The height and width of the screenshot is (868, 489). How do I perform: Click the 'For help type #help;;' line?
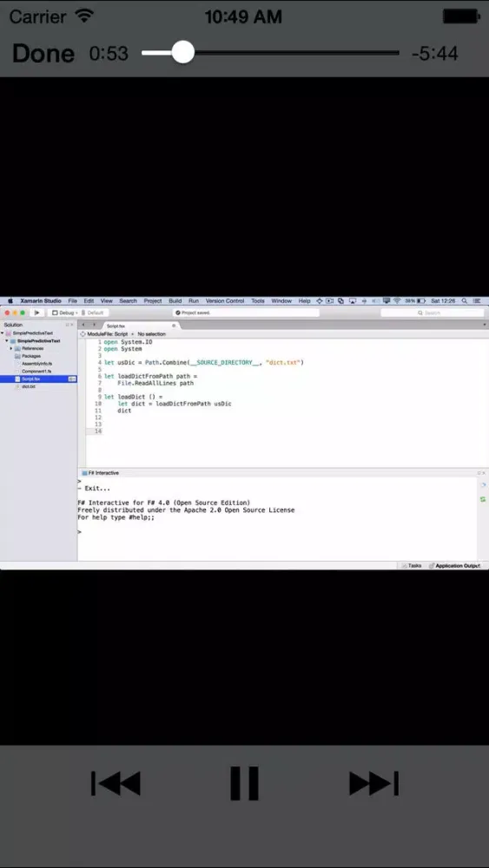click(116, 517)
